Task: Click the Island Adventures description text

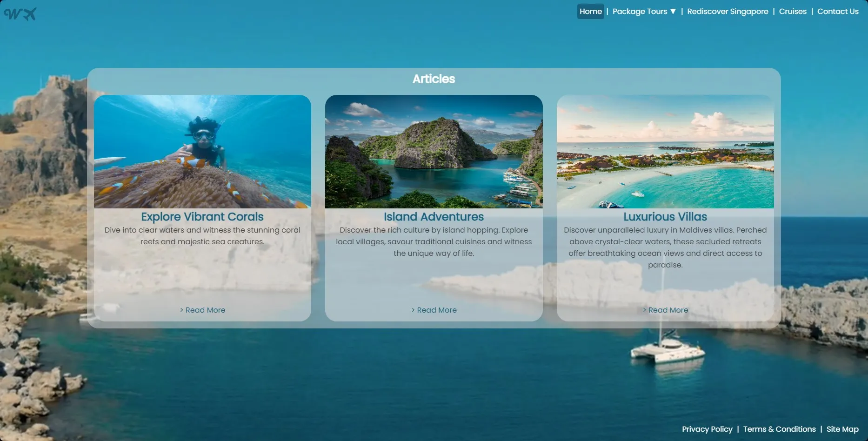Action: (434, 242)
